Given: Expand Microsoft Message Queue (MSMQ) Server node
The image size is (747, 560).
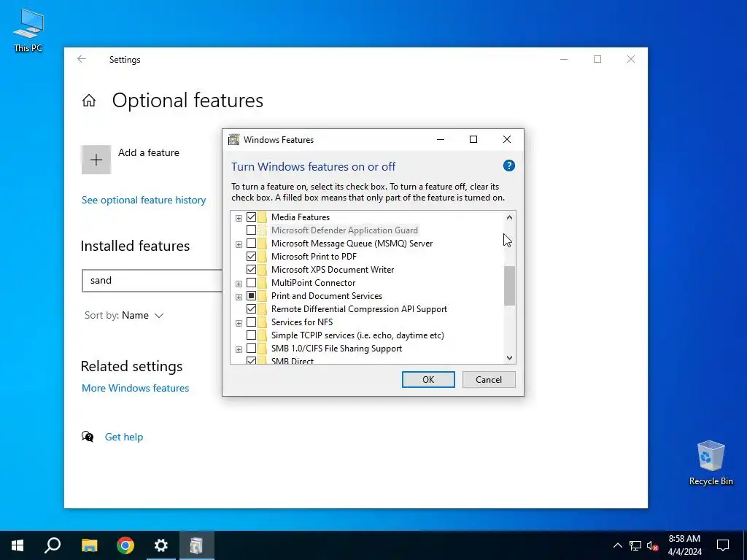Looking at the screenshot, I should point(239,244).
